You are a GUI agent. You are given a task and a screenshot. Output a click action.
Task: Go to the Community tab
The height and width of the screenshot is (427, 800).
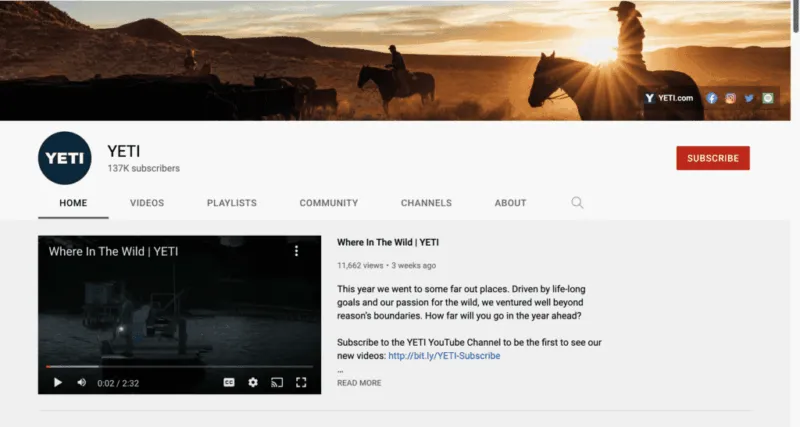coord(329,203)
